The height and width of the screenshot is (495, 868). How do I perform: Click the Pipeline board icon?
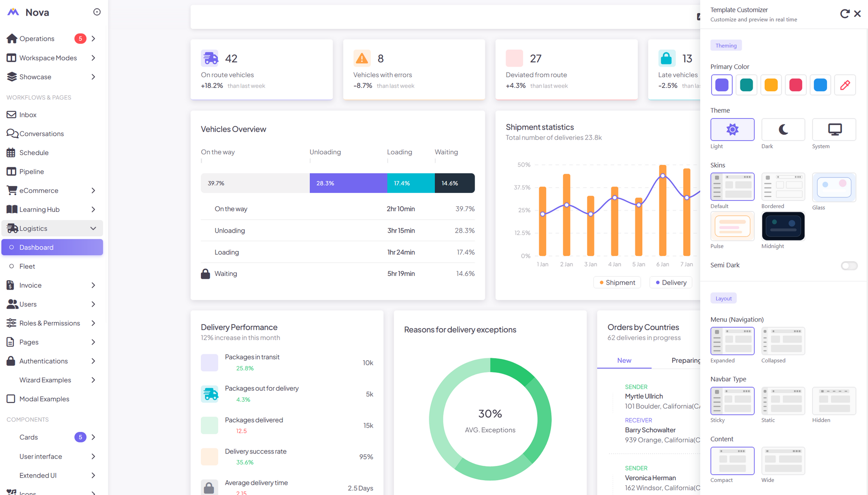tap(11, 171)
